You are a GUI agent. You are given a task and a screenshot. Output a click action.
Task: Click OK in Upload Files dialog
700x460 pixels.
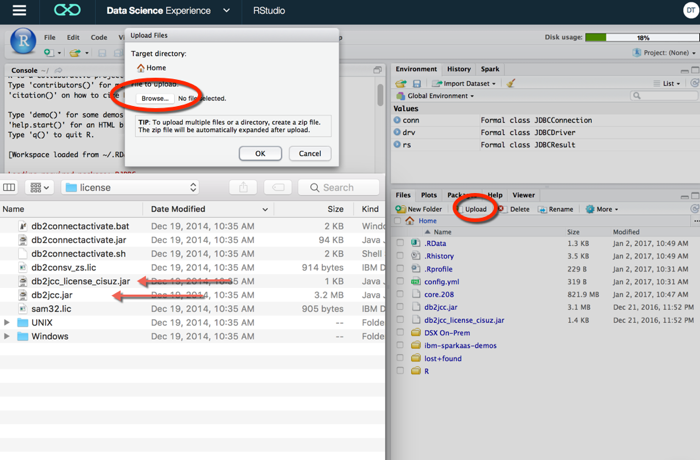(x=260, y=153)
